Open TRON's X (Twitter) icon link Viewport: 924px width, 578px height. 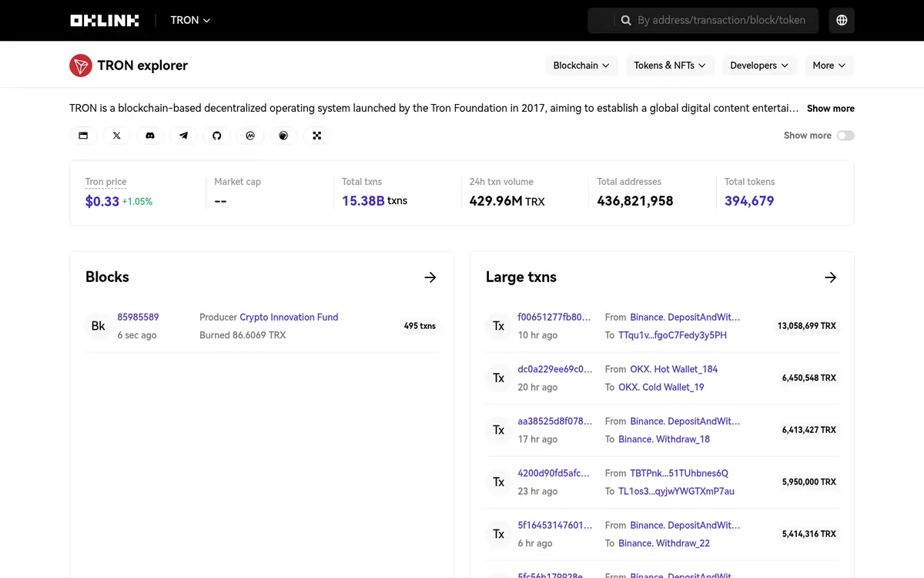(x=116, y=136)
